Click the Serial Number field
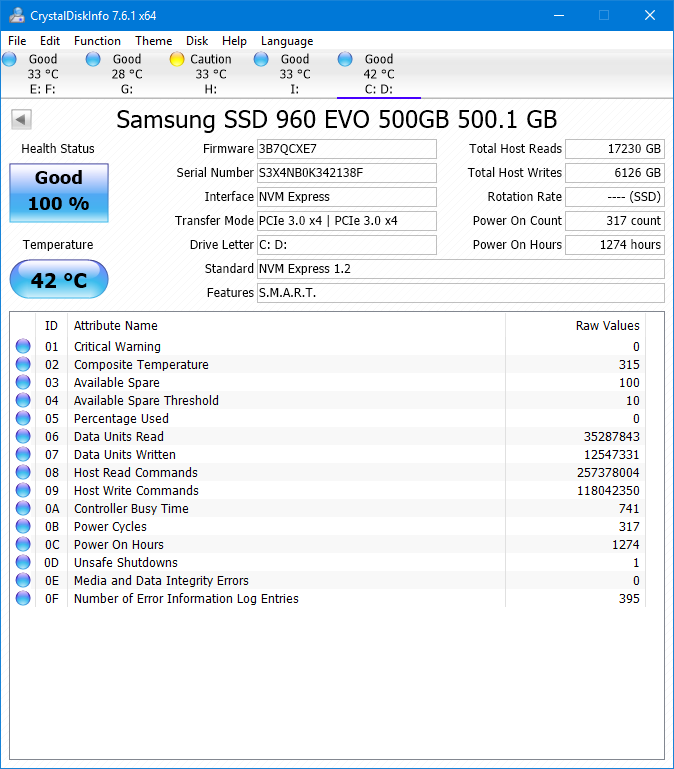Screen dimensions: 674x769 [347, 173]
